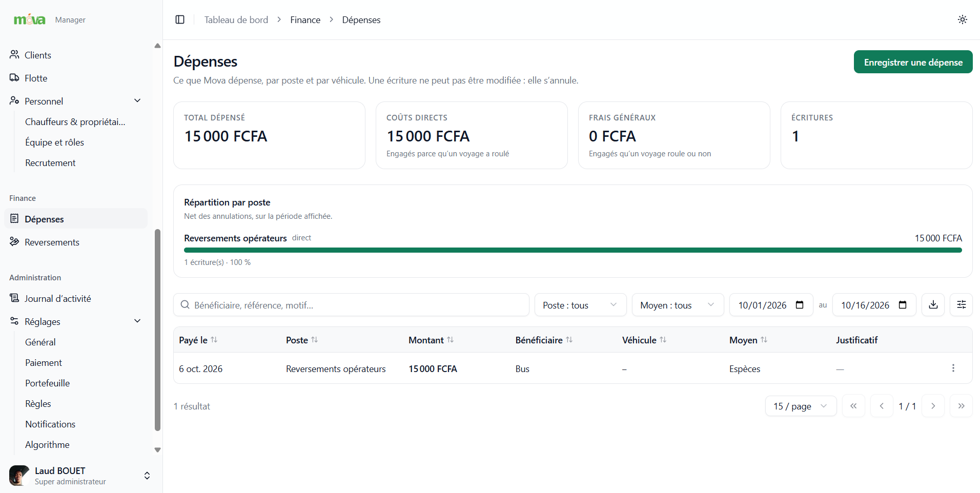Switch theme with the sun icon
The image size is (980, 493).
[x=962, y=19]
